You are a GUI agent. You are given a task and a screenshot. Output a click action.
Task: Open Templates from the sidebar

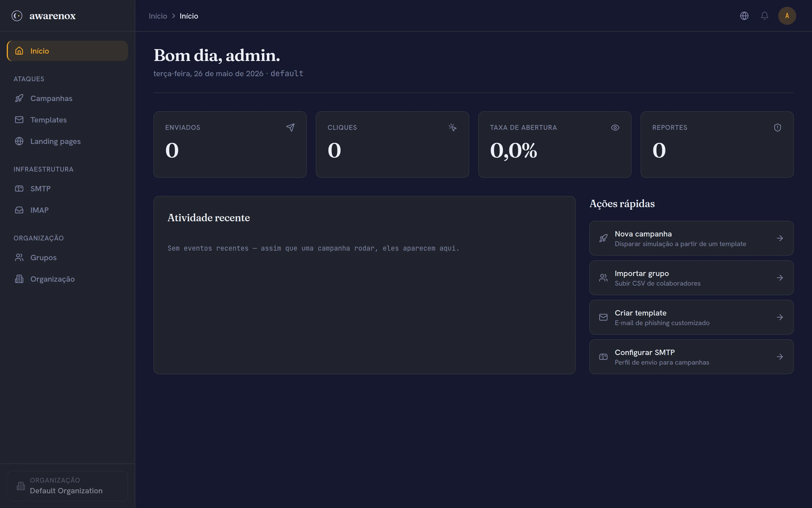[67, 120]
